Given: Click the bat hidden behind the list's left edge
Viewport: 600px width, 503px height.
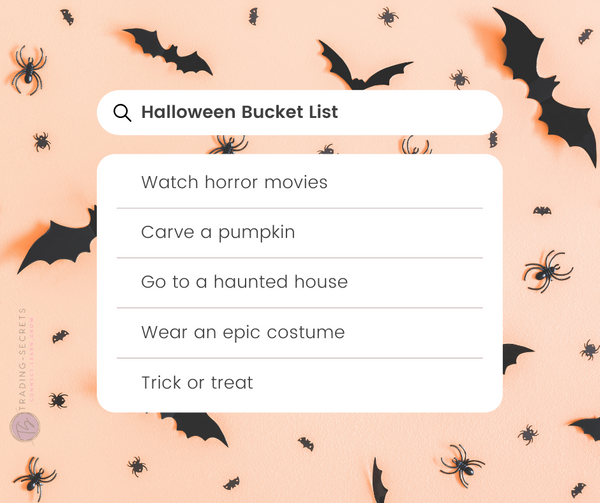Looking at the screenshot, I should click(x=57, y=240).
